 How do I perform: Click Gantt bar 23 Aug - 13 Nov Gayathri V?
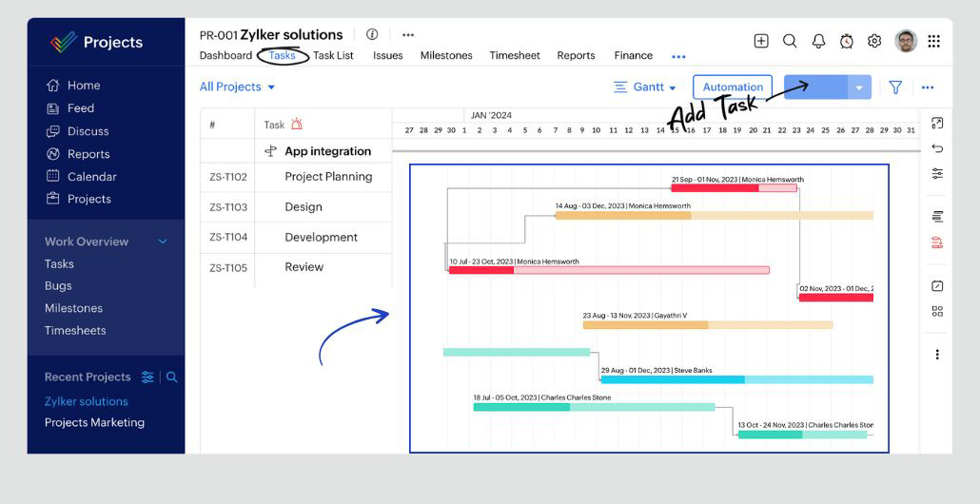[x=708, y=325]
